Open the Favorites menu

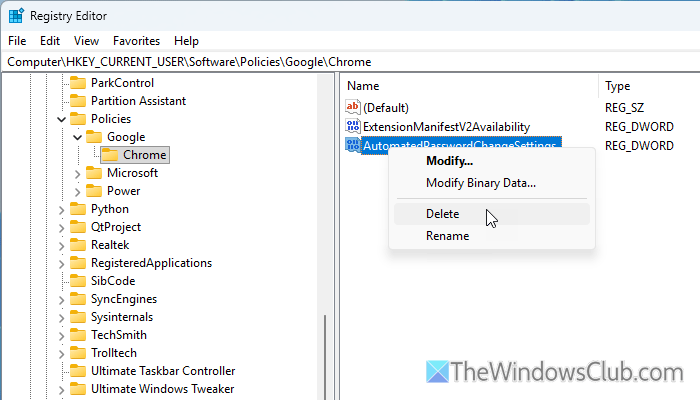[136, 41]
